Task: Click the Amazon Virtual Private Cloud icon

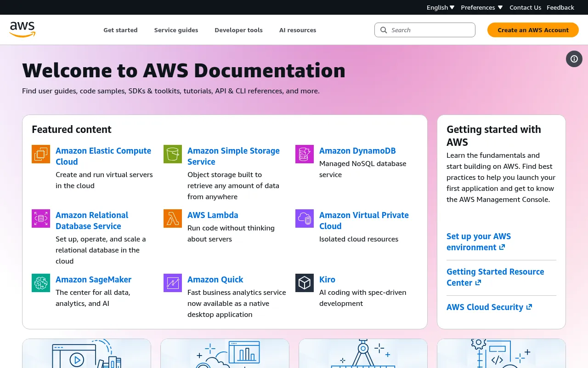Action: 305,218
